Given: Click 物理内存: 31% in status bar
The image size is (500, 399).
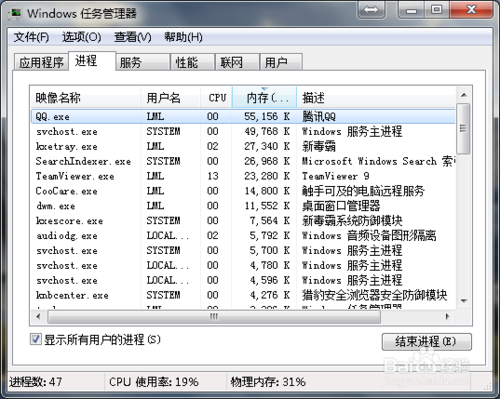Looking at the screenshot, I should coord(268,382).
